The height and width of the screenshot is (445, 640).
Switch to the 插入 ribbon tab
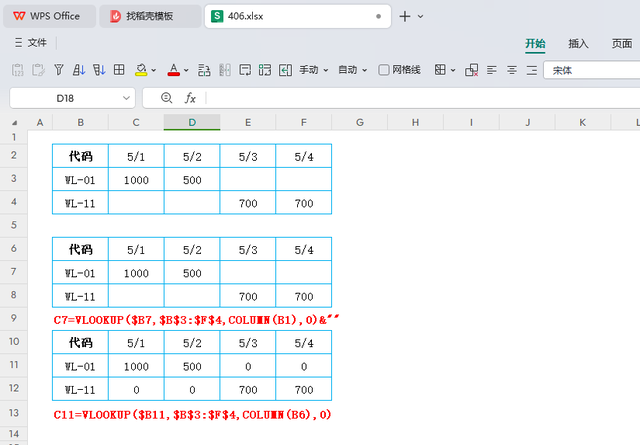[x=578, y=44]
